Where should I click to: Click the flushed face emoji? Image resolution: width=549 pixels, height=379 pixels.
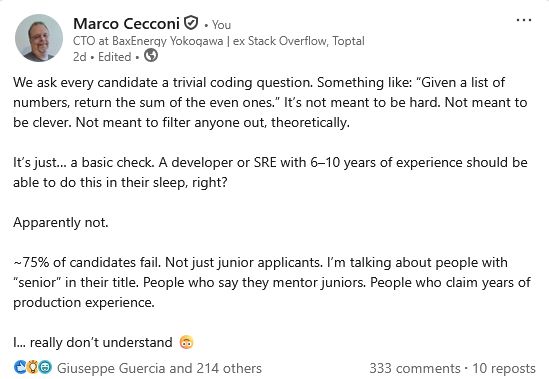pyautogui.click(x=186, y=342)
